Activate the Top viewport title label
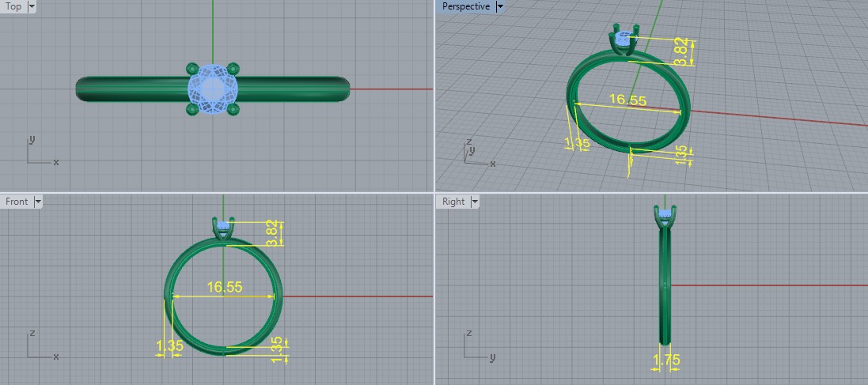The height and width of the screenshot is (385, 868). [x=13, y=6]
